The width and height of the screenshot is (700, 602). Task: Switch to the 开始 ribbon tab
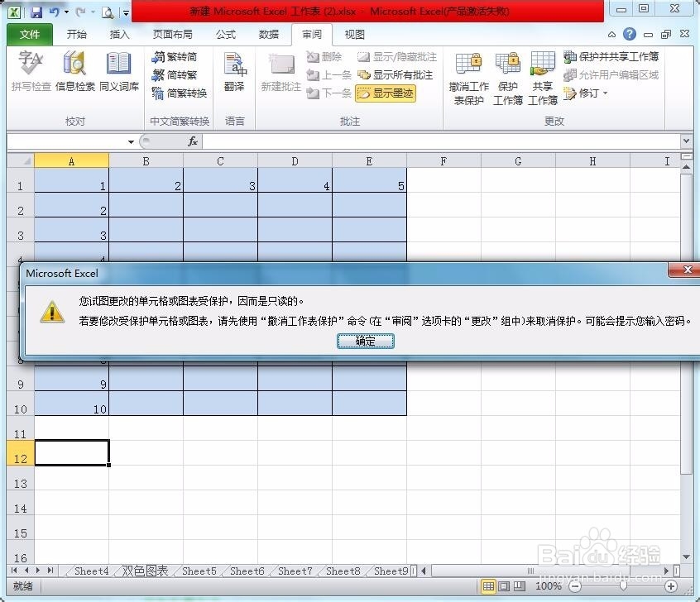(76, 35)
